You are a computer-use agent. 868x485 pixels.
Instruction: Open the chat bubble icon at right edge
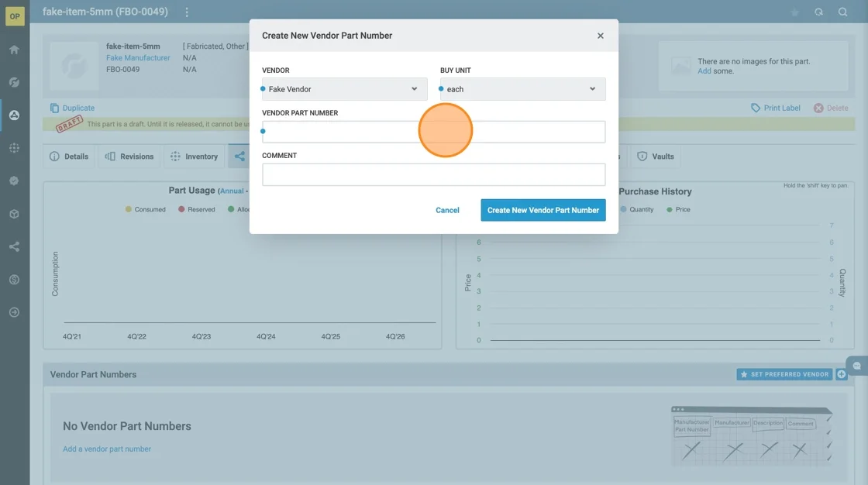point(857,366)
